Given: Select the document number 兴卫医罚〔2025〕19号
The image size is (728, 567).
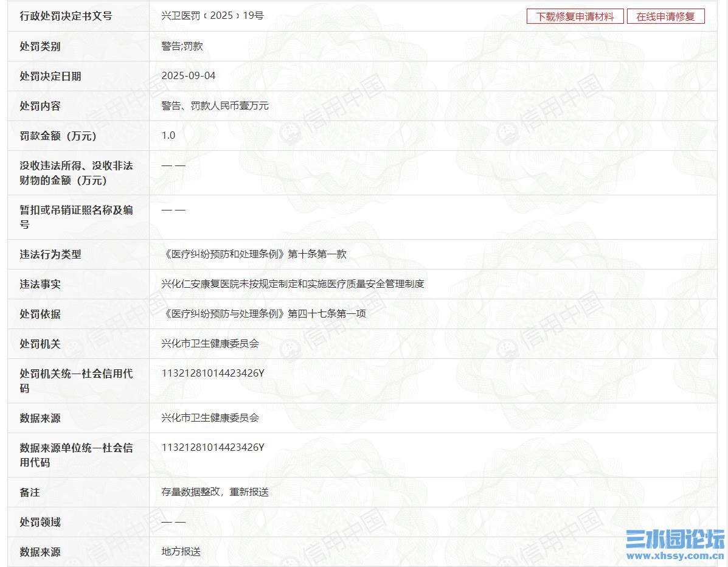Looking at the screenshot, I should 213,16.
